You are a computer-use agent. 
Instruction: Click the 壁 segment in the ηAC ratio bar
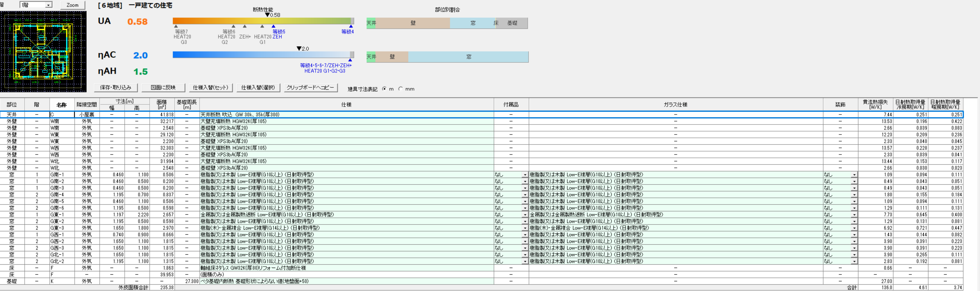click(x=392, y=57)
